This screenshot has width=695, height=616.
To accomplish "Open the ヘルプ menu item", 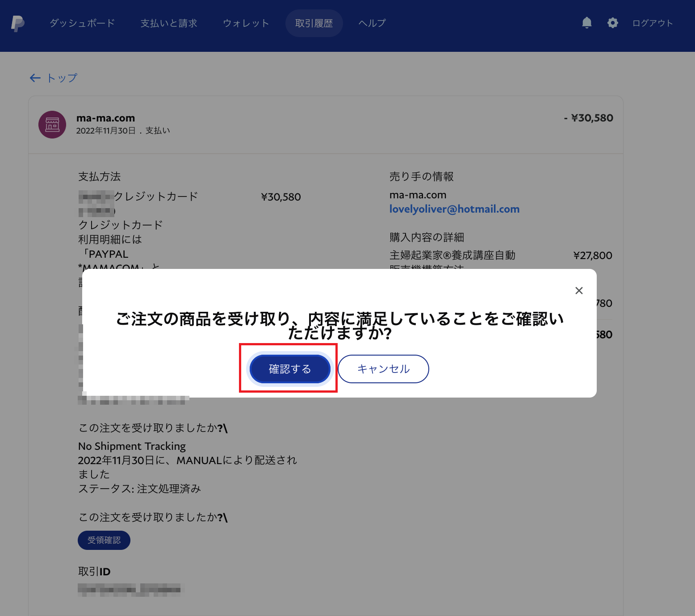I will 372,23.
